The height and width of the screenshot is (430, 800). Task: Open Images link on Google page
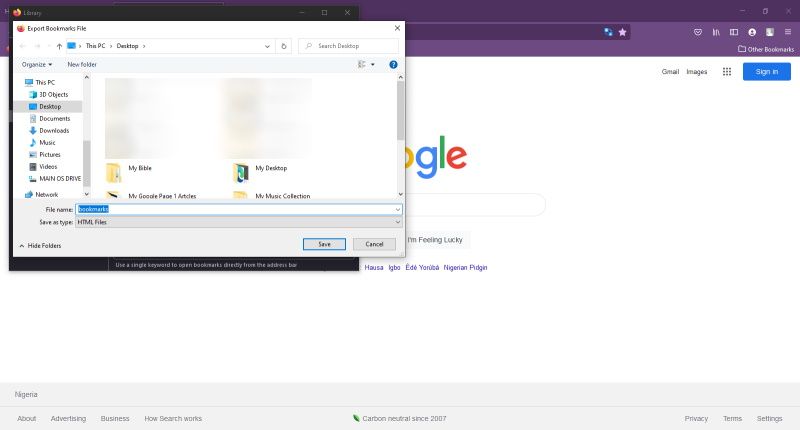[x=696, y=72]
